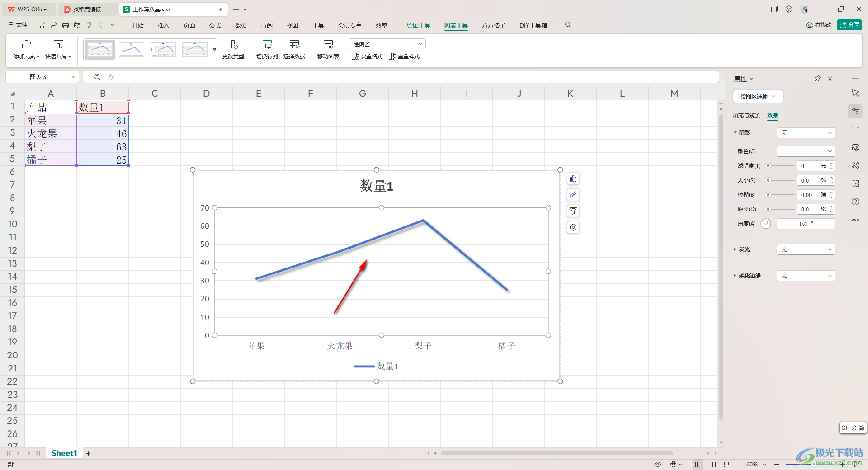
Task: Click the chart filter funnel button
Action: pyautogui.click(x=573, y=211)
